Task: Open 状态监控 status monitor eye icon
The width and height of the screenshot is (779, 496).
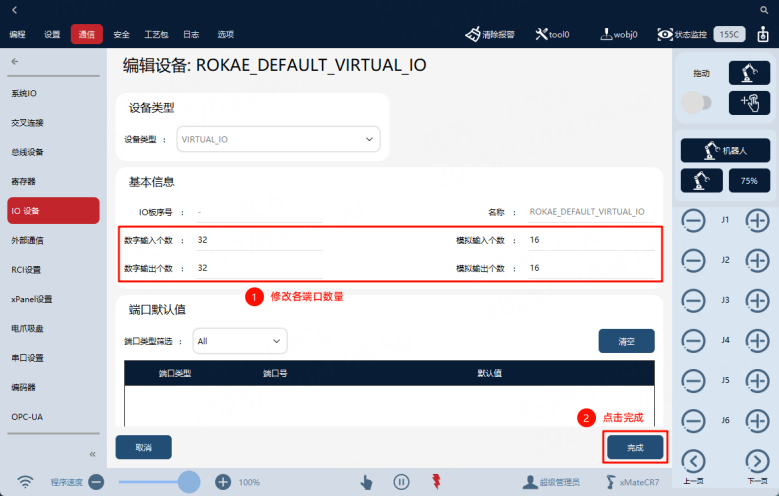Action: tap(665, 34)
